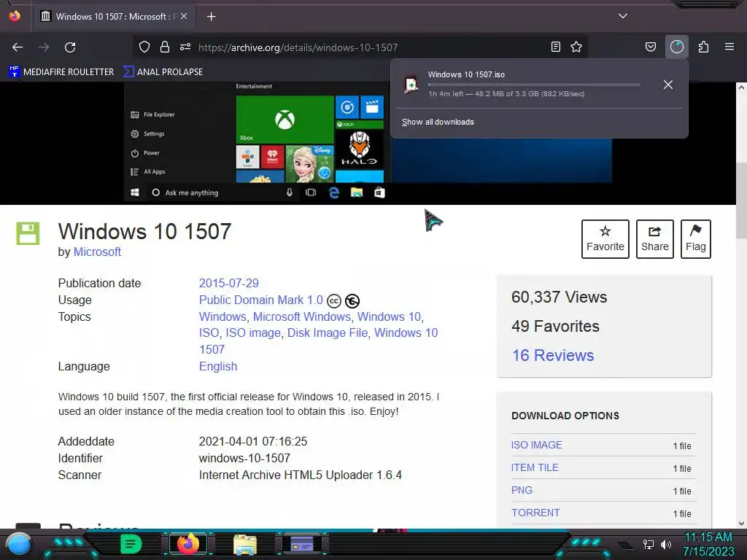Image resolution: width=747 pixels, height=560 pixels.
Task: Open the Extensions puzzle icon
Action: coord(703,47)
